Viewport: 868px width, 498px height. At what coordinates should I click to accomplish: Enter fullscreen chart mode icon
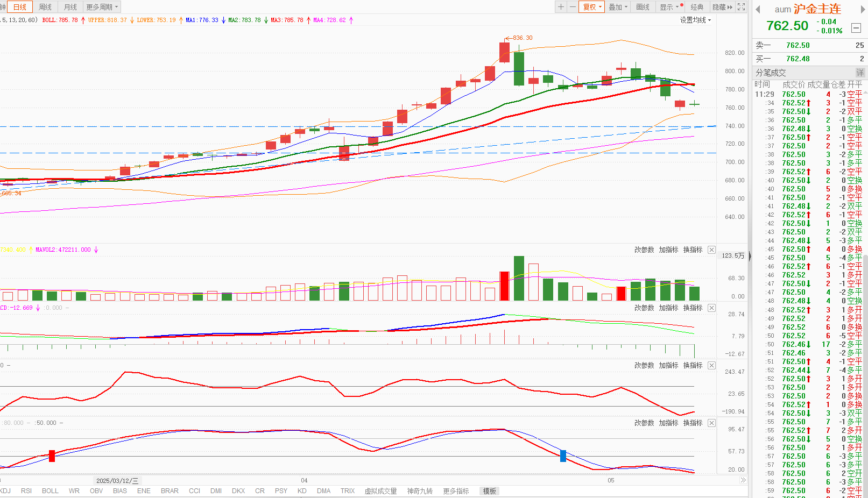741,7
